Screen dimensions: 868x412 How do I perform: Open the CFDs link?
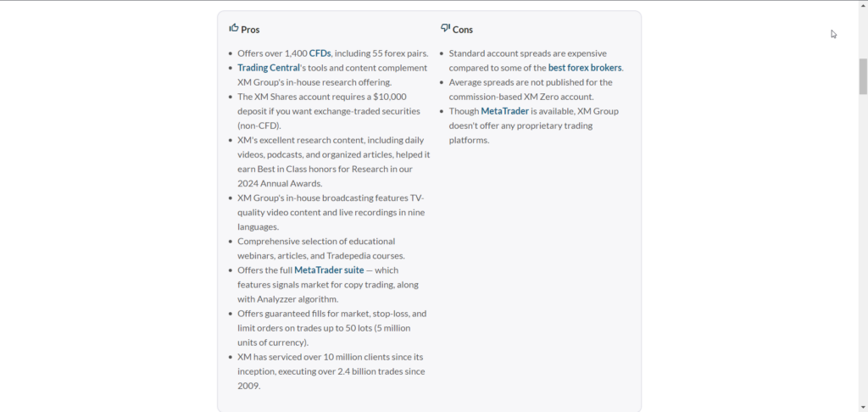pos(320,53)
